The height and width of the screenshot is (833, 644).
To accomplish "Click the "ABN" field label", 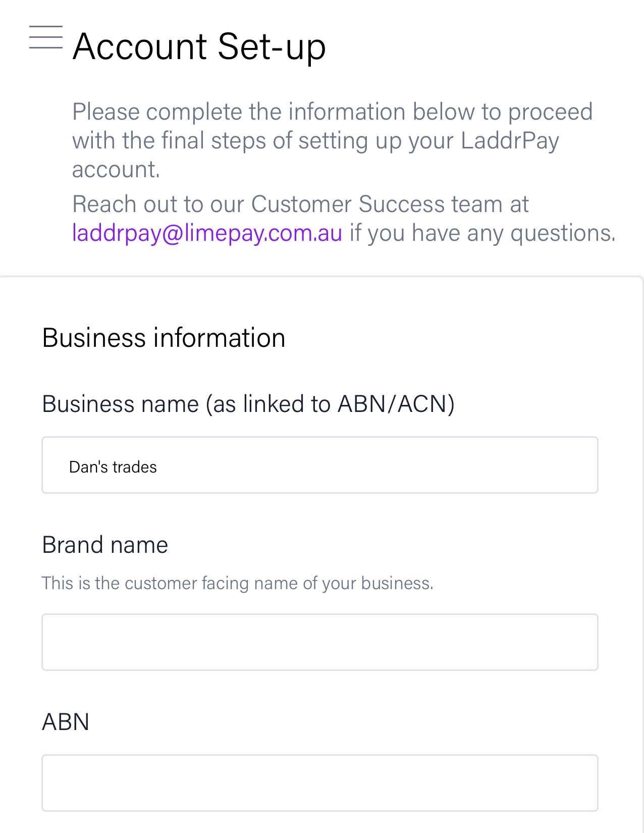I will pyautogui.click(x=66, y=722).
